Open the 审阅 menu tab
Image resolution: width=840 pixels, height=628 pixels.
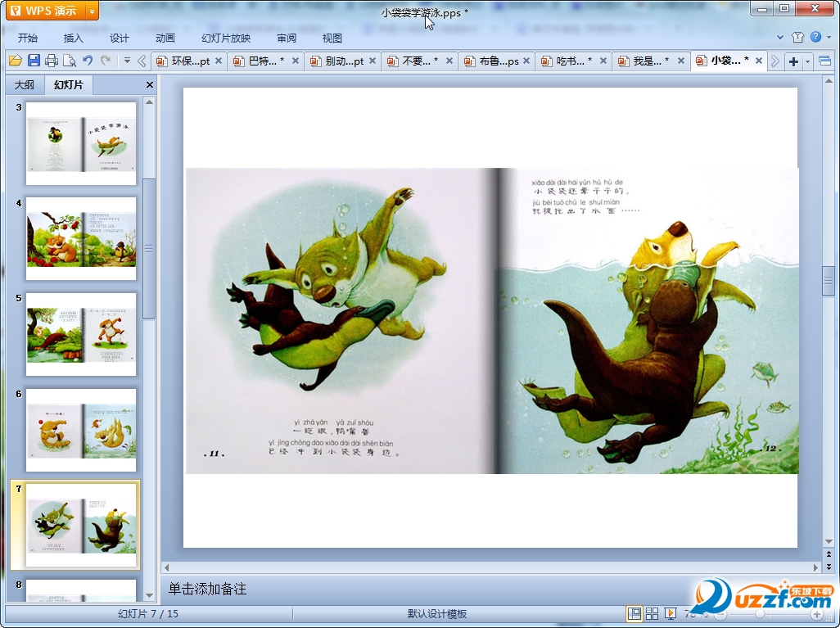pos(287,38)
